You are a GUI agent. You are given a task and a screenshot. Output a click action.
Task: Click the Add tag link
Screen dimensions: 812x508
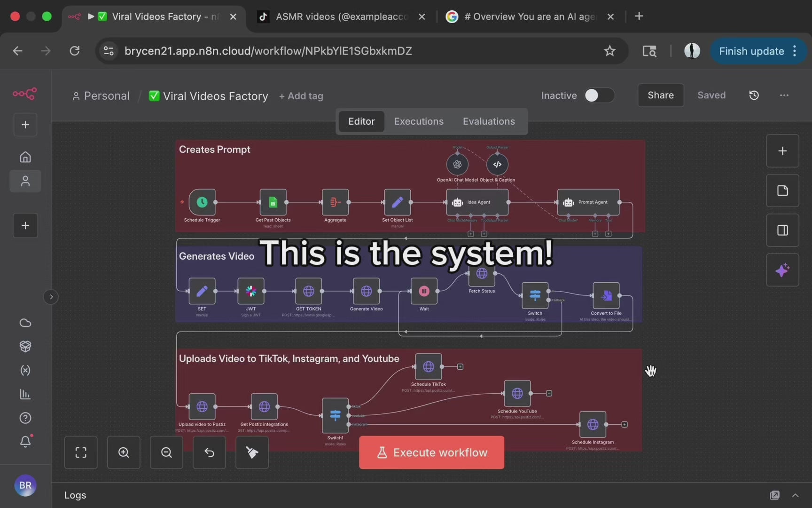tap(301, 96)
